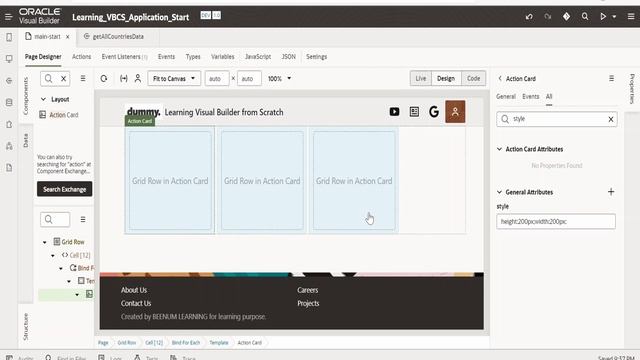Click the canvas height auto field
This screenshot has width=640, height=360.
point(249,78)
